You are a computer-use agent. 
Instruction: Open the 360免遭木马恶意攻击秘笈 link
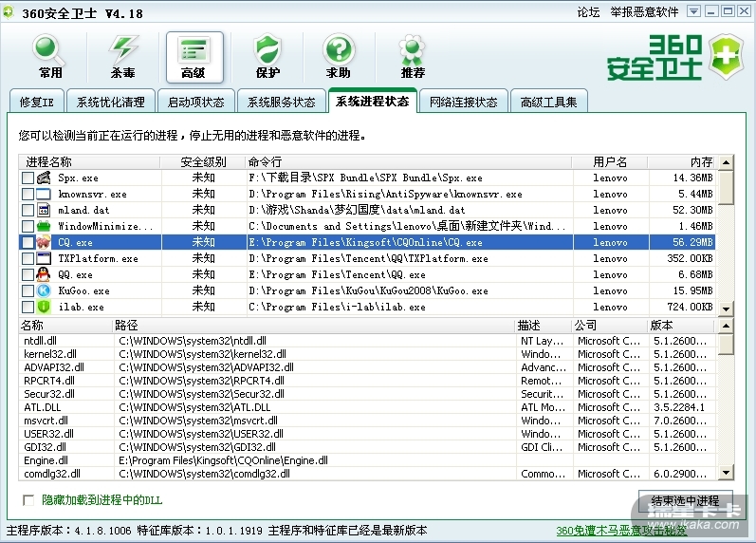(x=621, y=531)
